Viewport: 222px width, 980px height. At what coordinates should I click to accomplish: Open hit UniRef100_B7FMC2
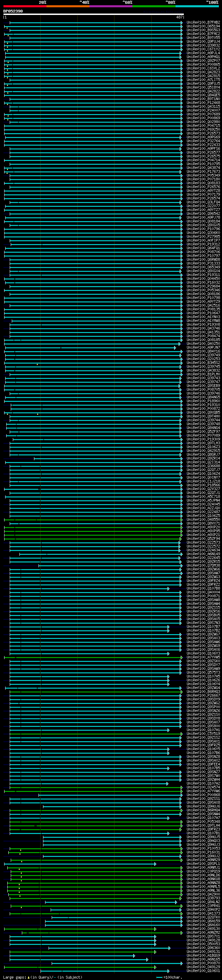[x=203, y=34]
